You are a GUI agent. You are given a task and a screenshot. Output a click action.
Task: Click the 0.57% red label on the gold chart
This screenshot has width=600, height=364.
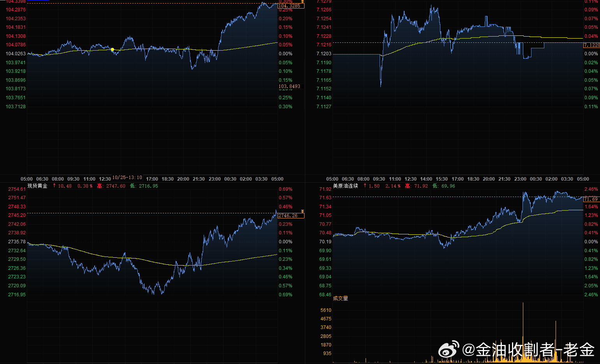(285, 198)
